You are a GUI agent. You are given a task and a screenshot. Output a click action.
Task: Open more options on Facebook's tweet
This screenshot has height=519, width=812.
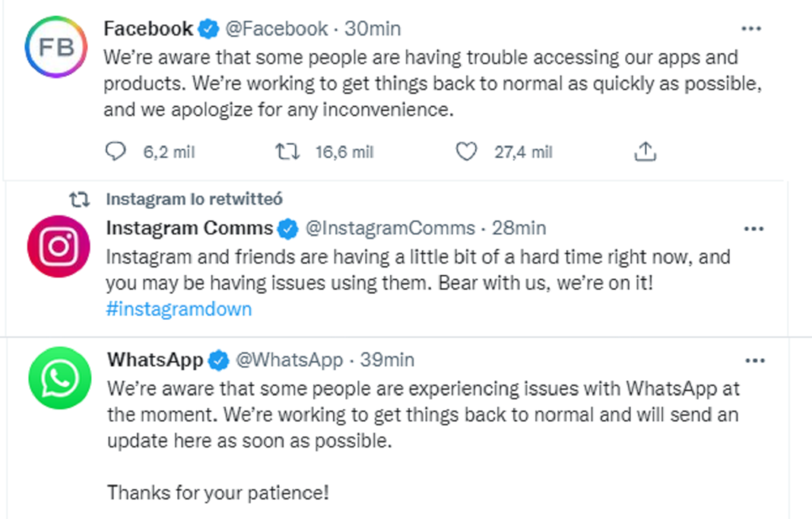tap(750, 29)
